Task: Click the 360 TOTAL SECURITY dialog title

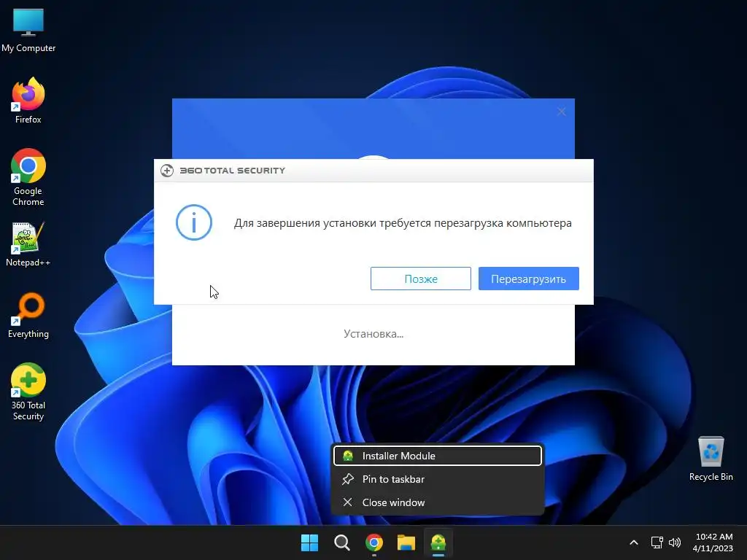Action: 233,171
